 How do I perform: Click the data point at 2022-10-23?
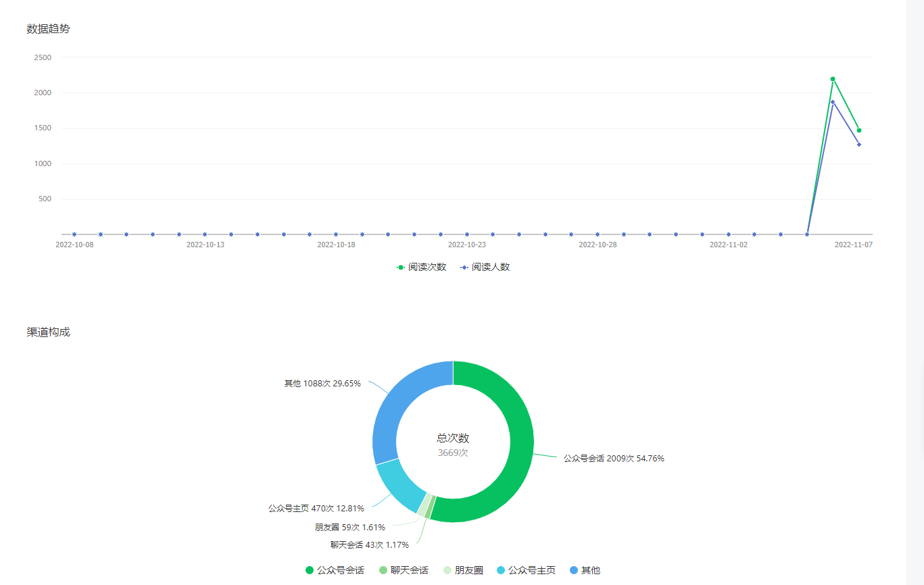(466, 234)
